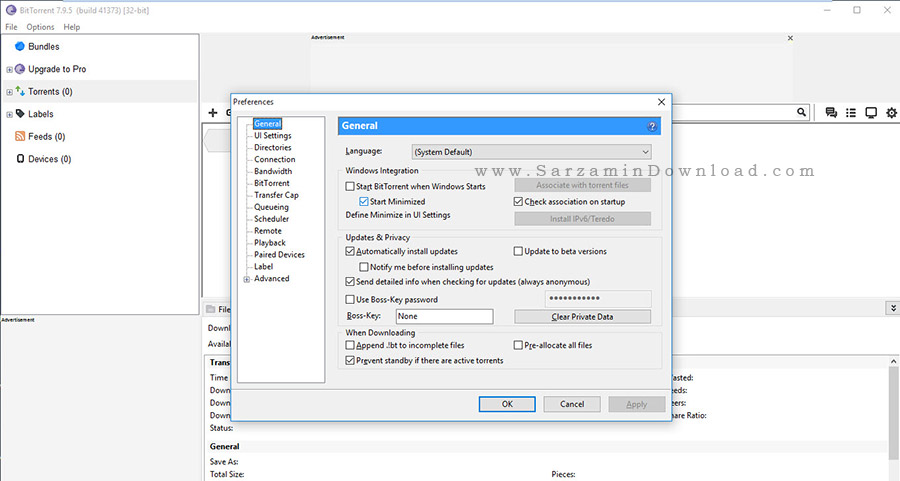This screenshot has width=900, height=481.
Task: Select Bandwidth in preferences tree
Action: point(273,171)
